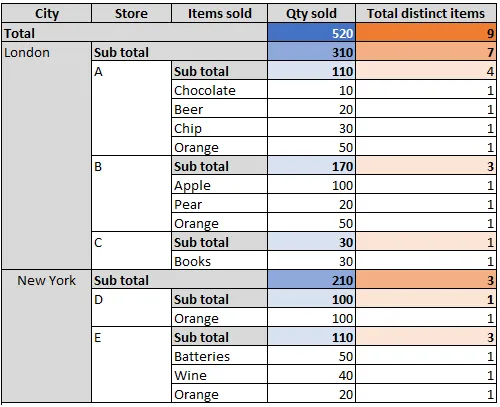The height and width of the screenshot is (407, 500).
Task: Select the Apple quantity cell 100
Action: click(311, 185)
